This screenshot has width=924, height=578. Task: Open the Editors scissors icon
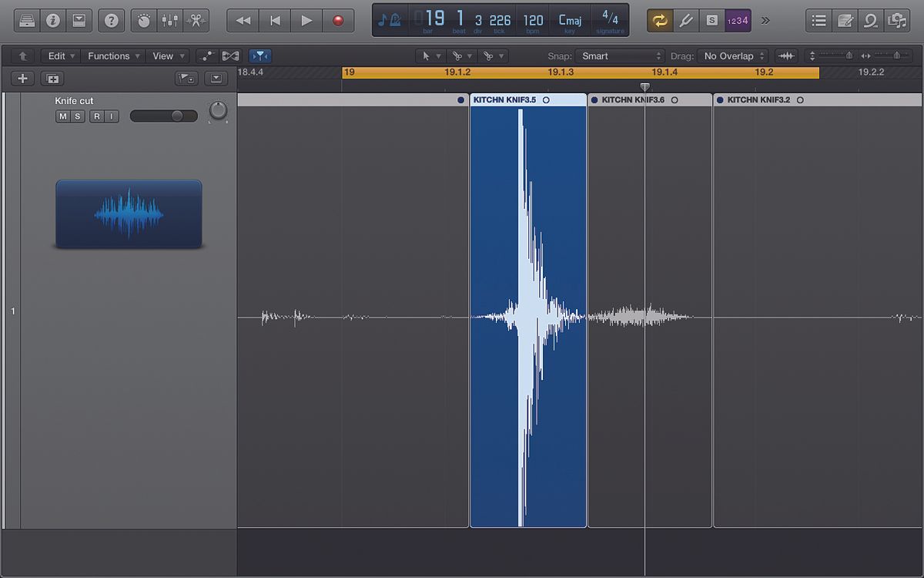196,20
